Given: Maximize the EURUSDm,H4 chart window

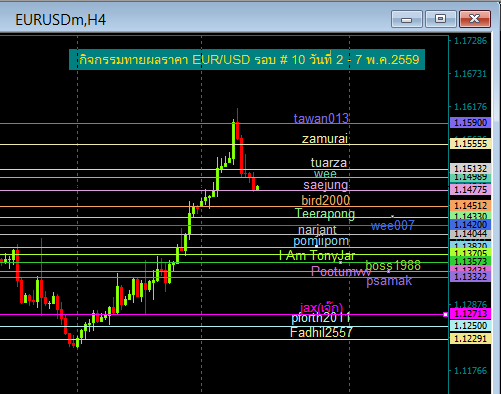Looking at the screenshot, I should (x=440, y=19).
